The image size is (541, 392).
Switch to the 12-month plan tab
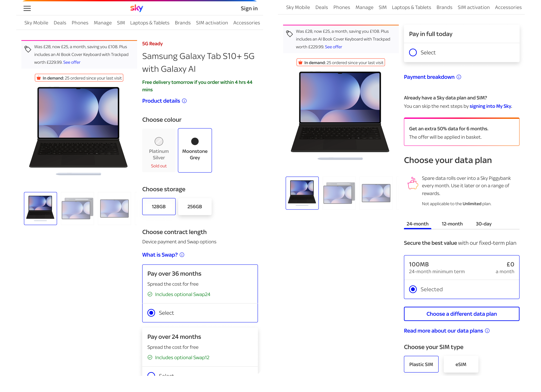(x=452, y=224)
